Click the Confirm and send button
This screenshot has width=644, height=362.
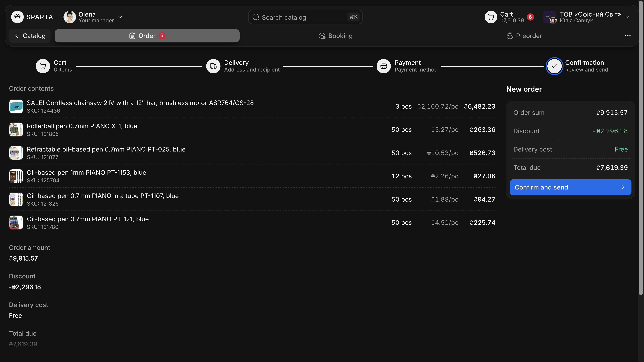coord(571,187)
